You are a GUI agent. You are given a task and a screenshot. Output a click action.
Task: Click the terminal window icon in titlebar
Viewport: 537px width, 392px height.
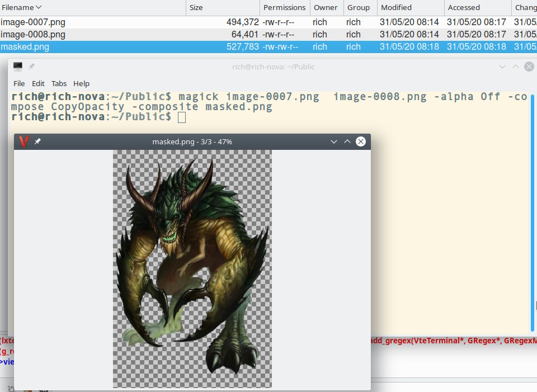(x=18, y=67)
